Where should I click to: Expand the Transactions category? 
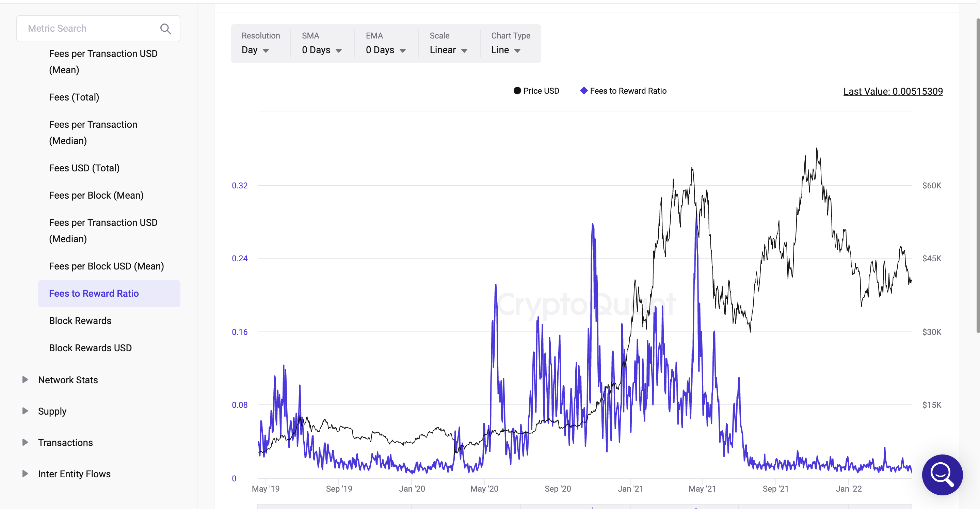(x=25, y=442)
